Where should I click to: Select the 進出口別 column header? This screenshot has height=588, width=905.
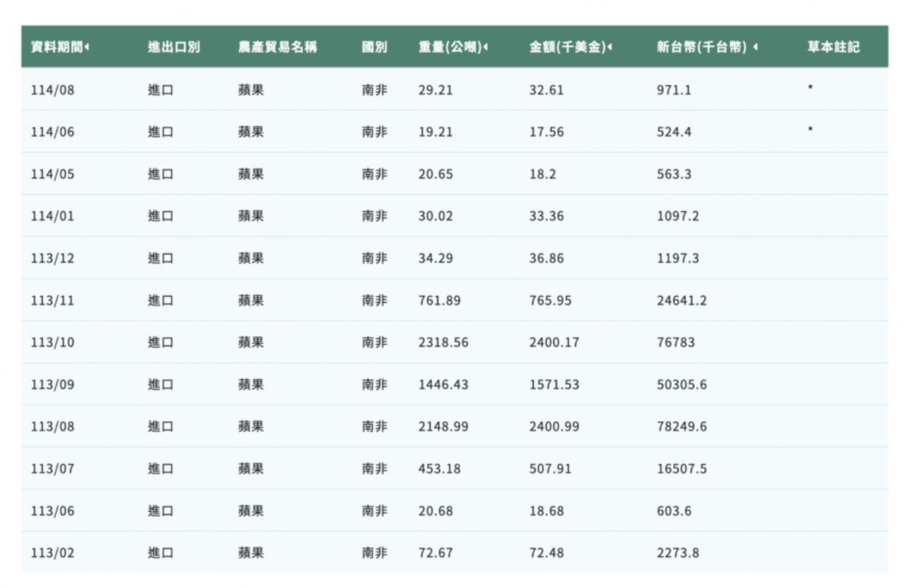pyautogui.click(x=173, y=47)
